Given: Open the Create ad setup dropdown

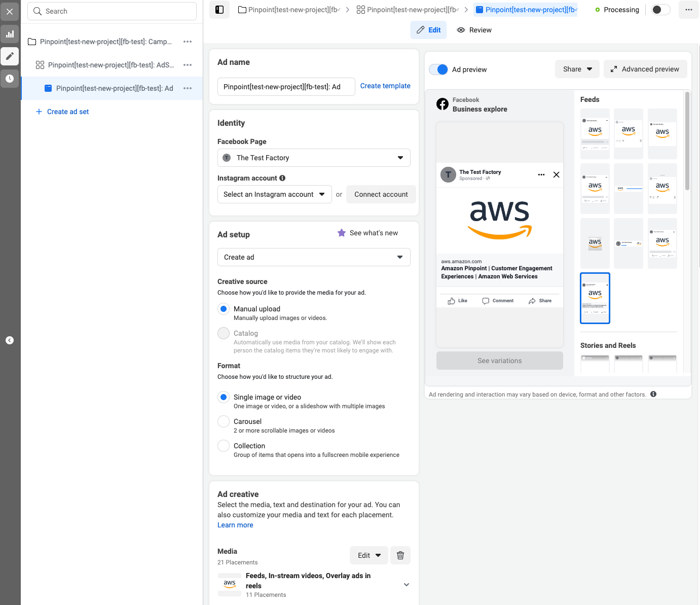Looking at the screenshot, I should coord(314,257).
